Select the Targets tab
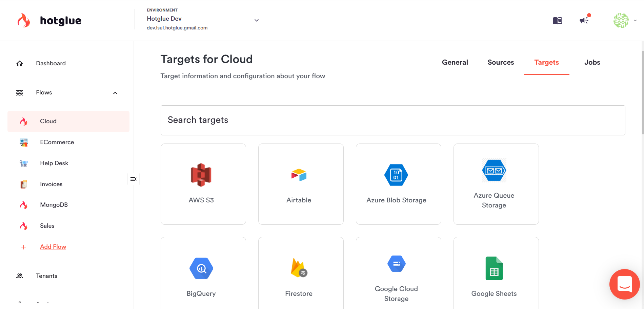Screen dimensions: 644x309 (x=546, y=62)
